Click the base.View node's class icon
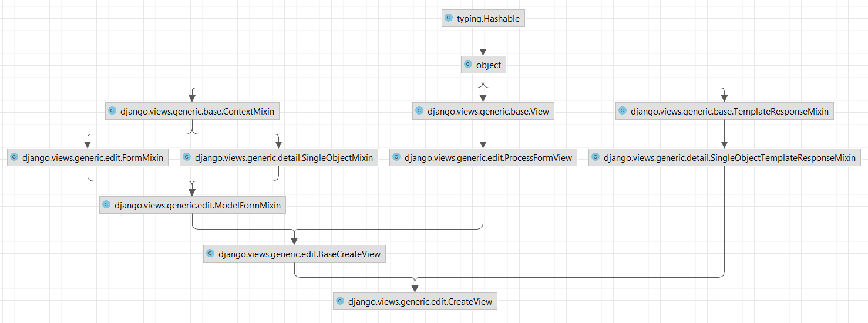868x323 pixels. coord(420,111)
